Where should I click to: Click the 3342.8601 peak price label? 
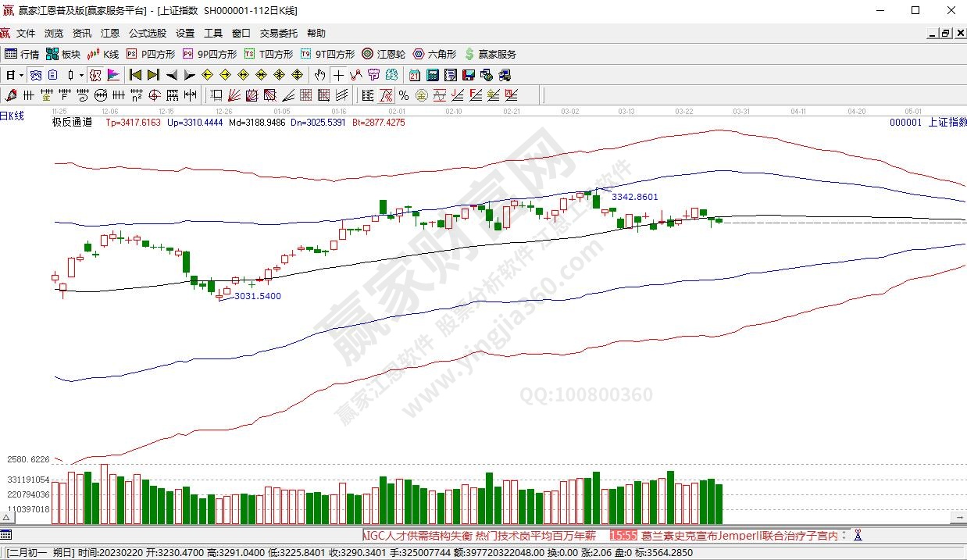click(x=634, y=197)
